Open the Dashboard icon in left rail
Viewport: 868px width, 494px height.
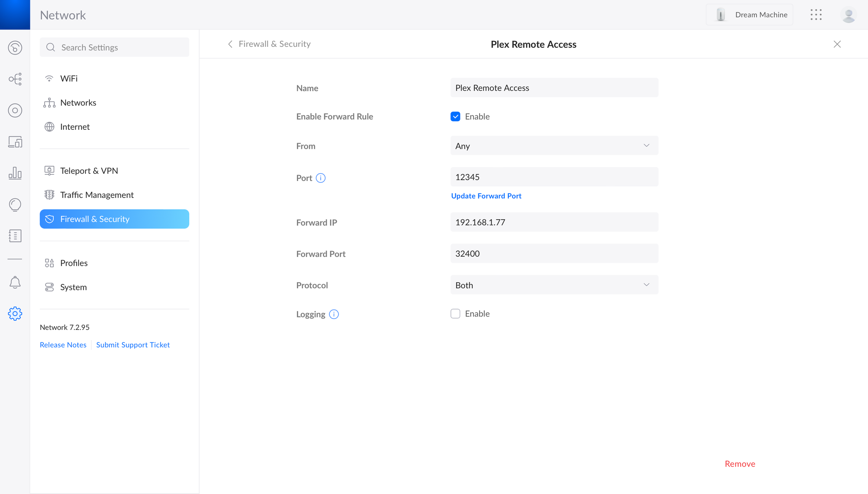click(15, 48)
